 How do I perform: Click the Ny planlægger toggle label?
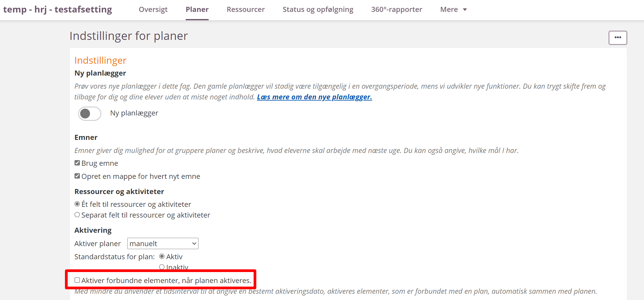[x=134, y=113]
